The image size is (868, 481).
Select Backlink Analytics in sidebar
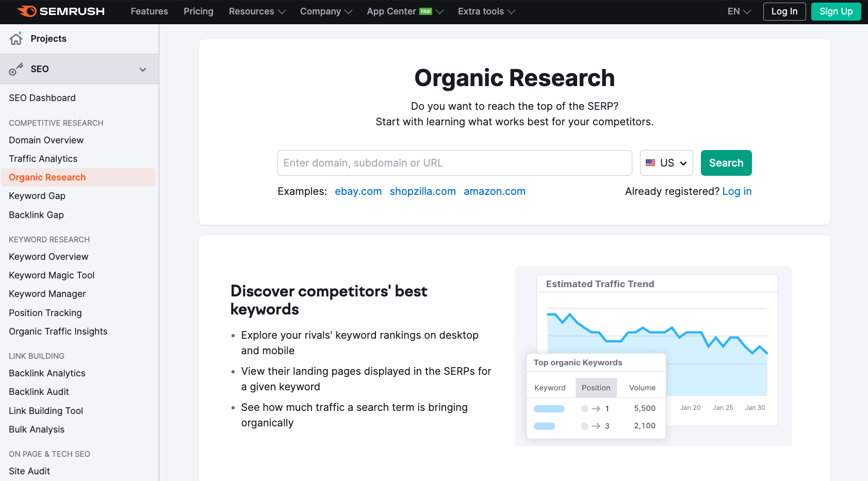[x=47, y=373]
